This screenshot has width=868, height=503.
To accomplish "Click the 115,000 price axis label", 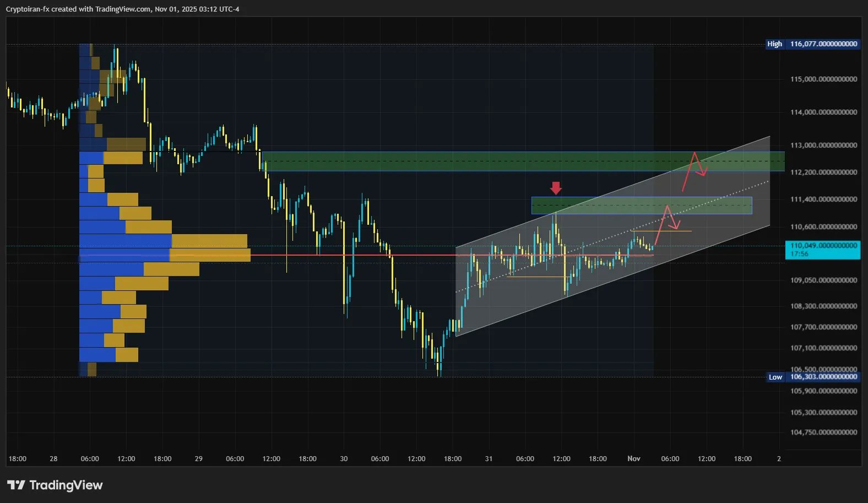I will point(823,79).
